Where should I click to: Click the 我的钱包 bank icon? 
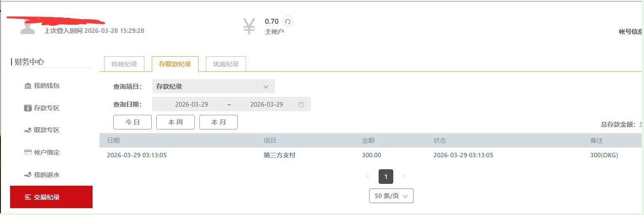[28, 86]
